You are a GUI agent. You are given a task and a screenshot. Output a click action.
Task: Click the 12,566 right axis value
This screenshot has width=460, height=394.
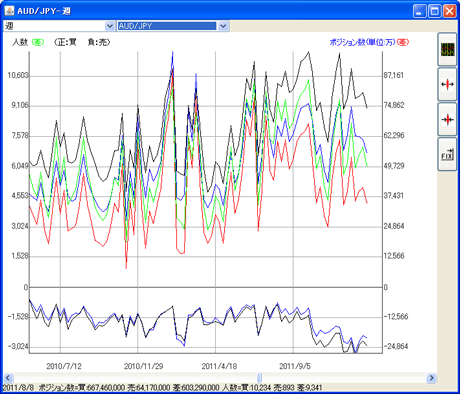pos(394,256)
